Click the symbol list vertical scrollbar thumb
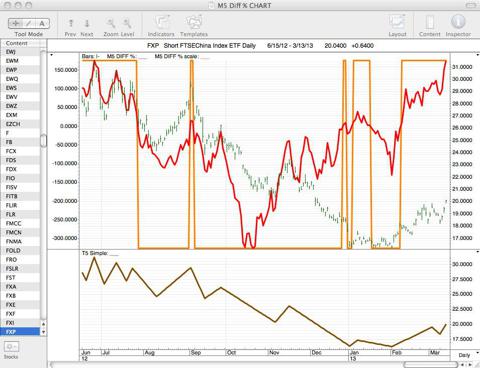The width and height of the screenshot is (480, 368). (x=43, y=141)
